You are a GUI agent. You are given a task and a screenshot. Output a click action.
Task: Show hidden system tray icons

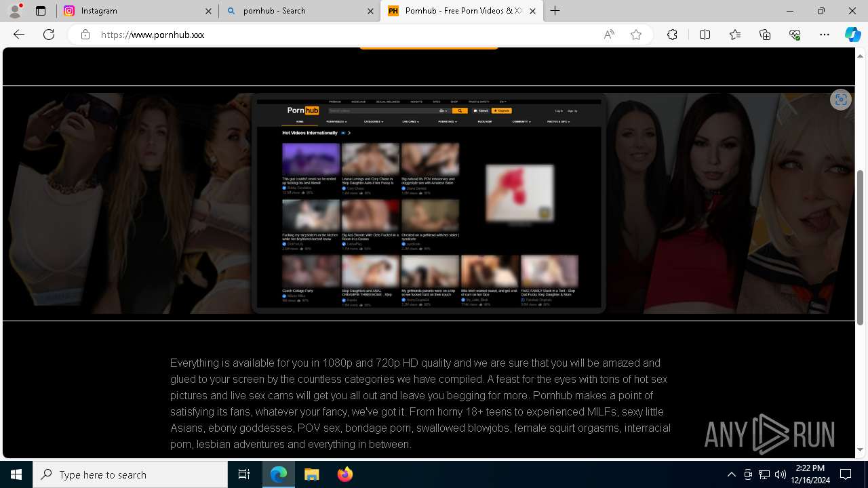(x=731, y=474)
